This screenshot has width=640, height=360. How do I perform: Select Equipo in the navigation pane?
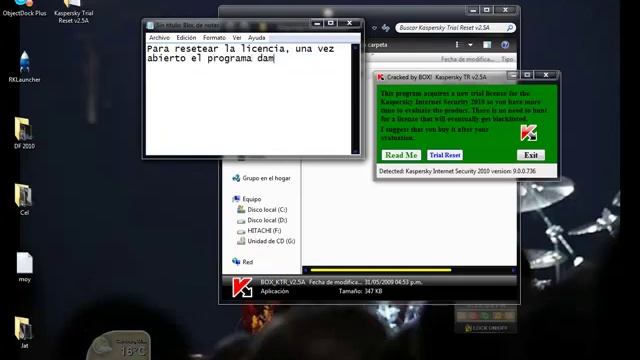pos(247,199)
